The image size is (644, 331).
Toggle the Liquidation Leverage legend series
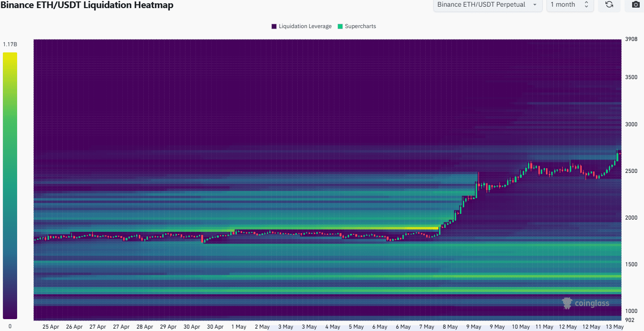[x=302, y=26]
